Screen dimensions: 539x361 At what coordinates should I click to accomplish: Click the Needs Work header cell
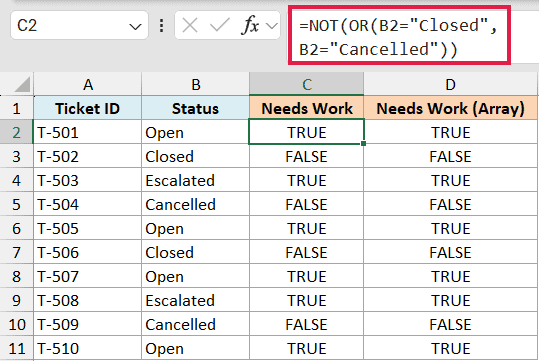tap(307, 109)
